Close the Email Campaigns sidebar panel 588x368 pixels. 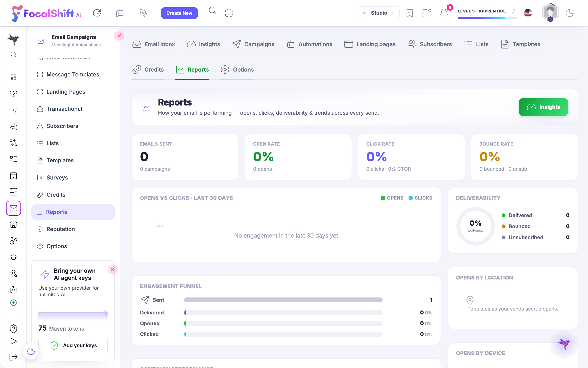click(x=119, y=36)
